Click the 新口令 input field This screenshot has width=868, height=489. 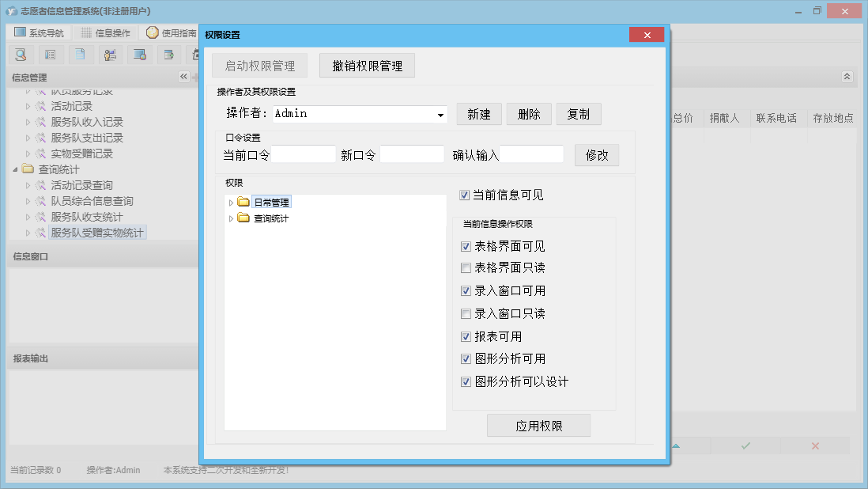coord(412,154)
